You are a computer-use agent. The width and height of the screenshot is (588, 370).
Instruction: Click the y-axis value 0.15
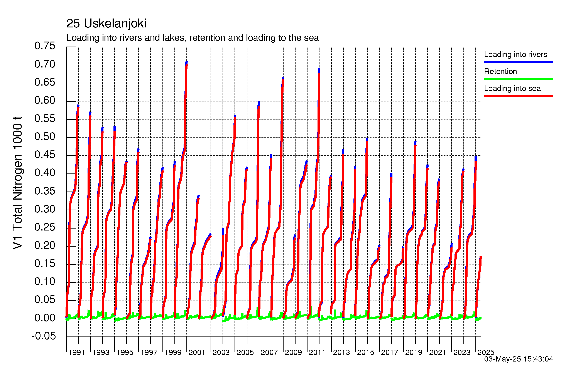pos(45,264)
